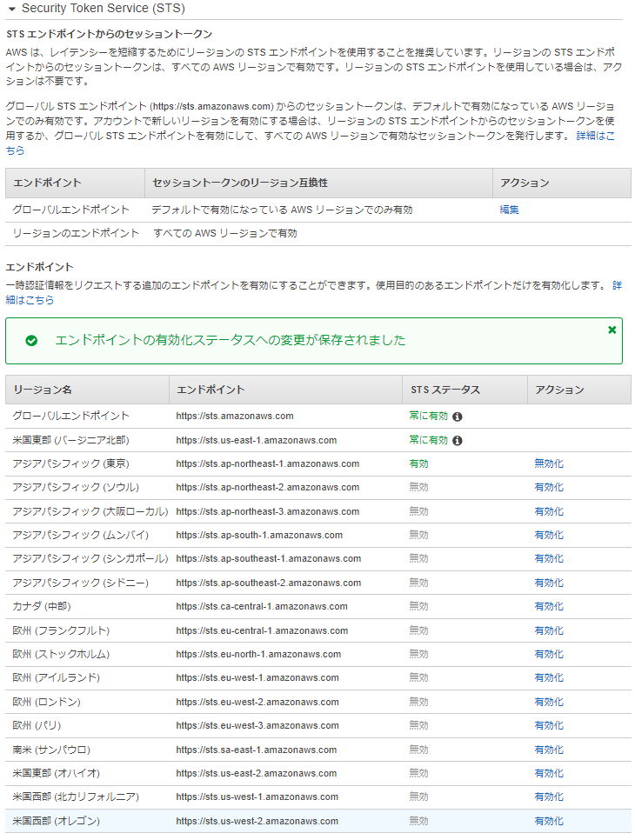Open 詳細はこちら link in the session token paragraph

pyautogui.click(x=595, y=136)
